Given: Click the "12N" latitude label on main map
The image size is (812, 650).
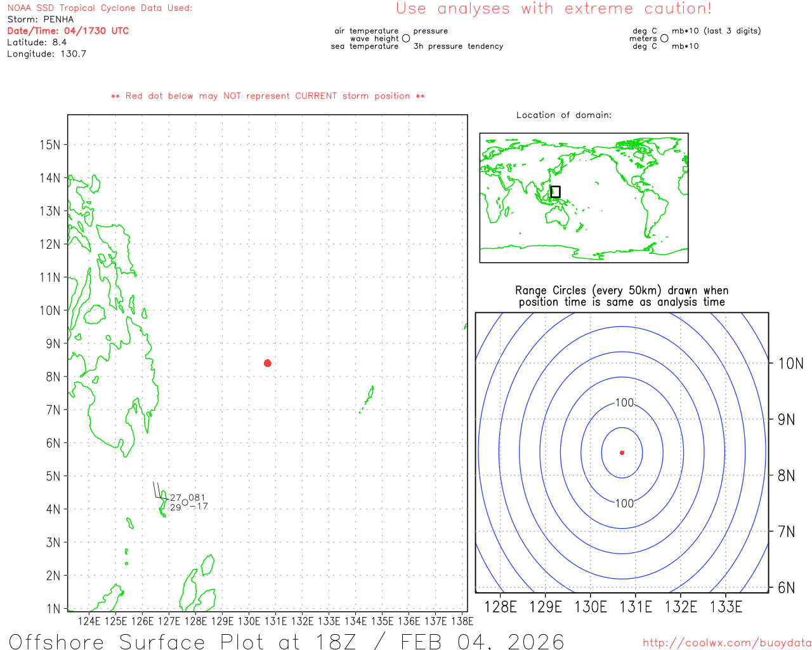Looking at the screenshot, I should point(50,244).
